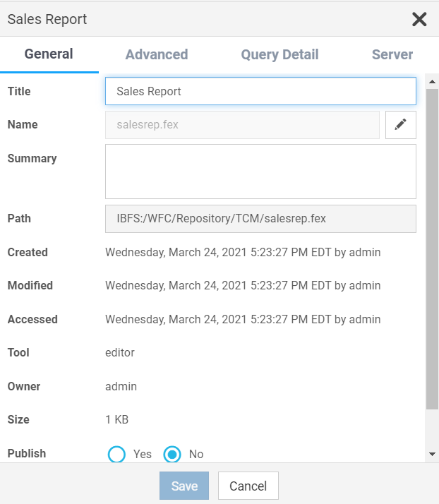Click the Owner value admin
The height and width of the screenshot is (504, 439).
pos(121,386)
